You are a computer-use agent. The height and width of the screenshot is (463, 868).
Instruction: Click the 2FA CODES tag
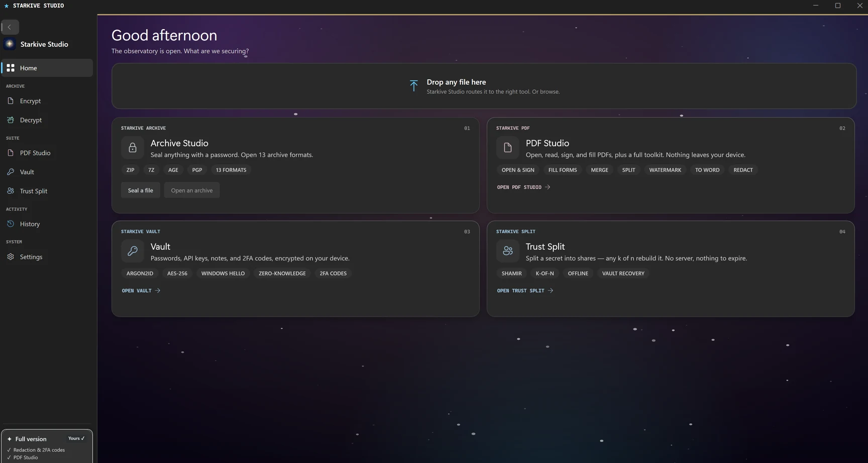point(333,273)
